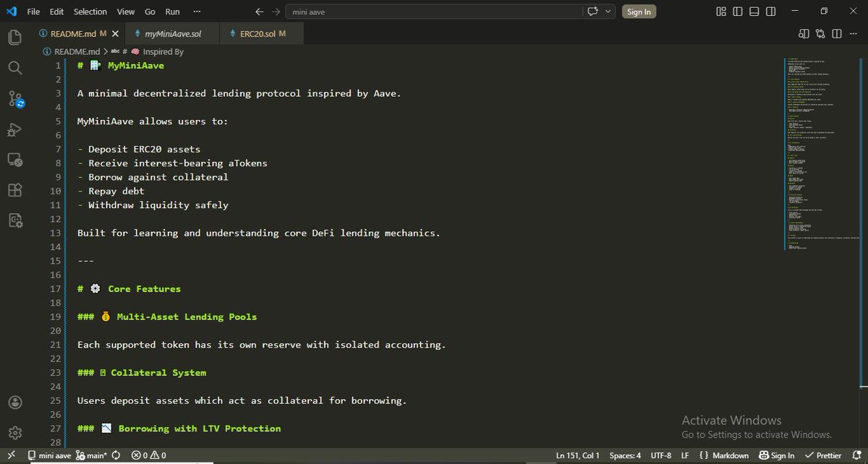This screenshot has height=464, width=868.
Task: Click line number 17 in gutter
Action: [57, 289]
